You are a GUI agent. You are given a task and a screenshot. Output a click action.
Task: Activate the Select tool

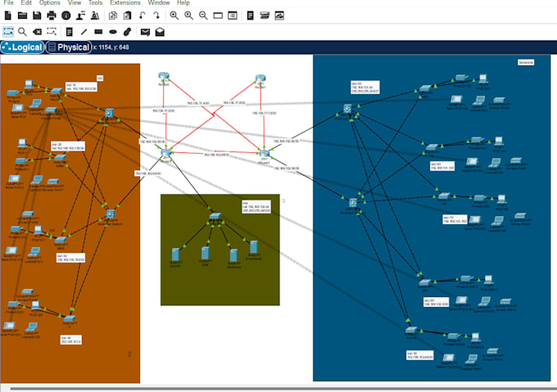pos(8,32)
